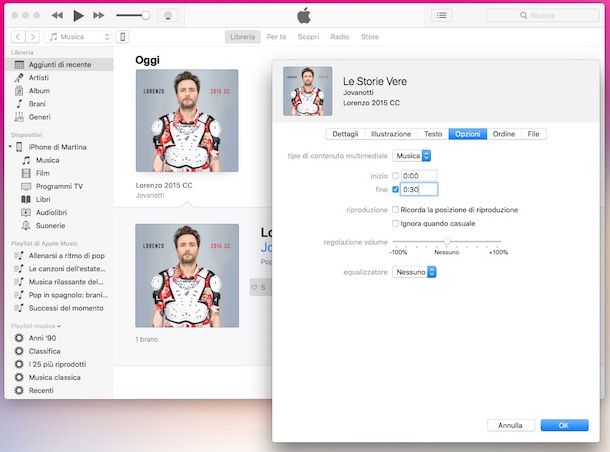Click Annulla to cancel the dialog
The height and width of the screenshot is (452, 610).
click(x=510, y=425)
